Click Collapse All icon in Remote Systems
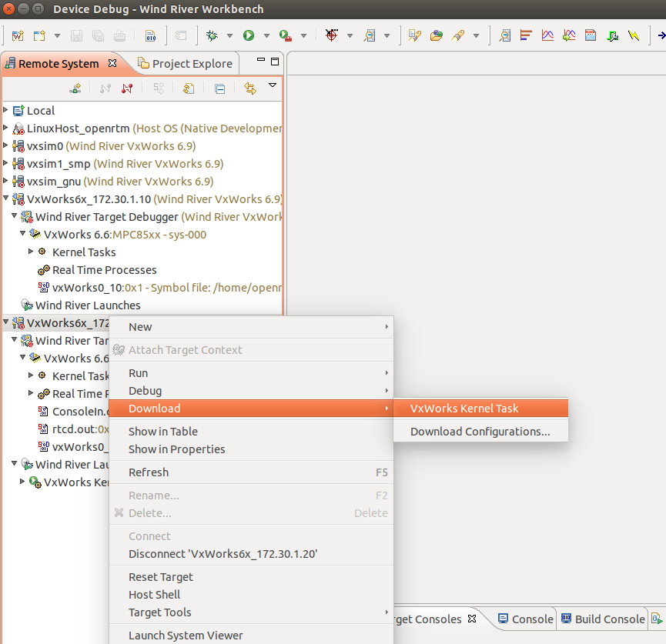This screenshot has width=666, height=644. click(x=219, y=88)
